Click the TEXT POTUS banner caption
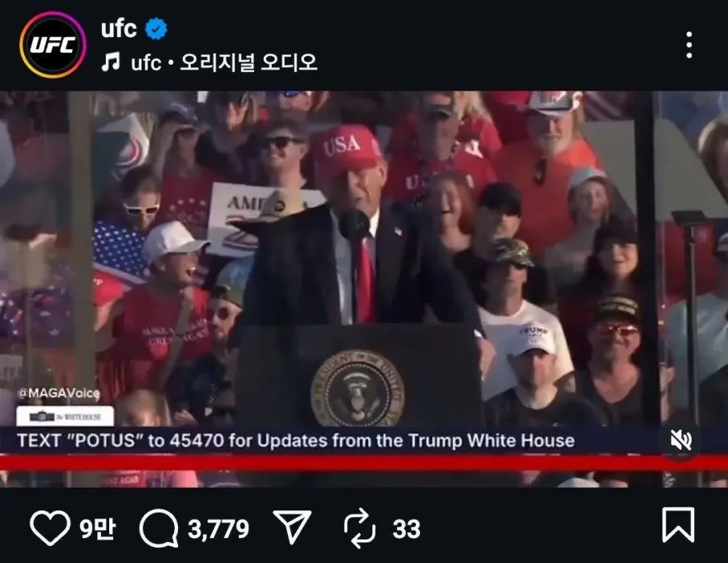 [x=296, y=440]
